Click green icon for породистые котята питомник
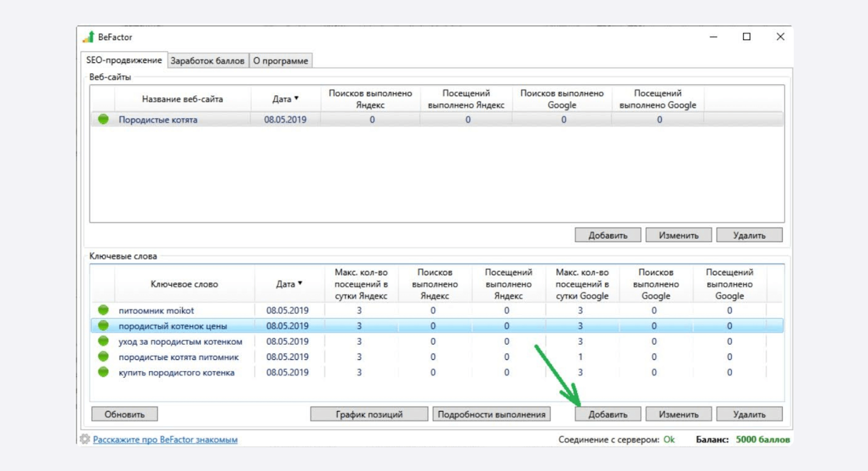This screenshot has height=471, width=868. click(103, 357)
